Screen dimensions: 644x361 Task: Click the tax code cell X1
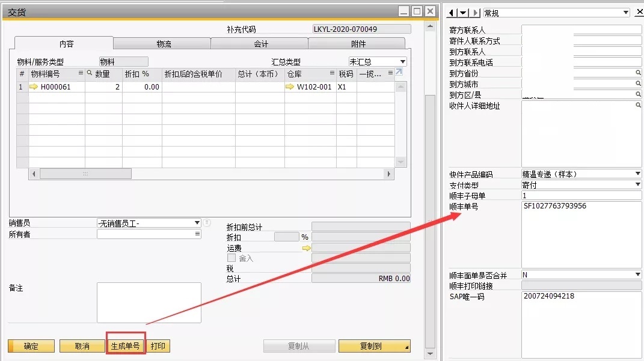click(x=346, y=86)
